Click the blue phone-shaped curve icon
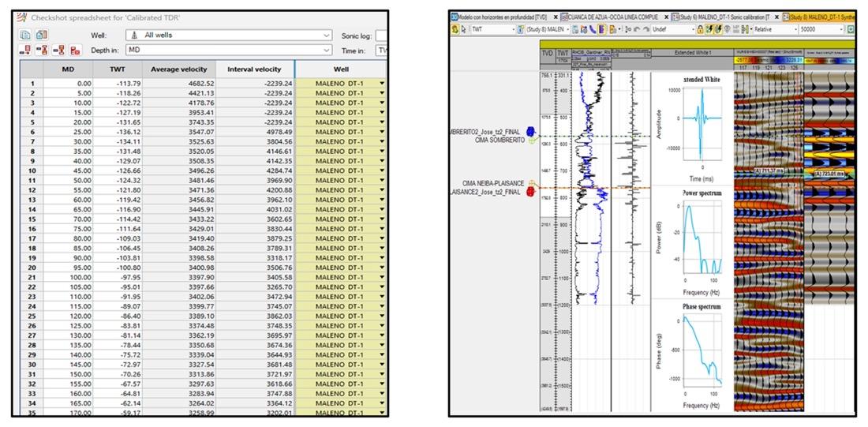868x427 pixels. click(593, 29)
